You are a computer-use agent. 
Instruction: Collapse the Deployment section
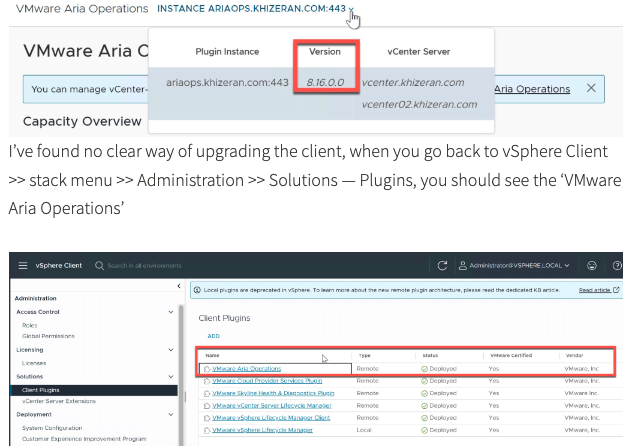click(171, 414)
